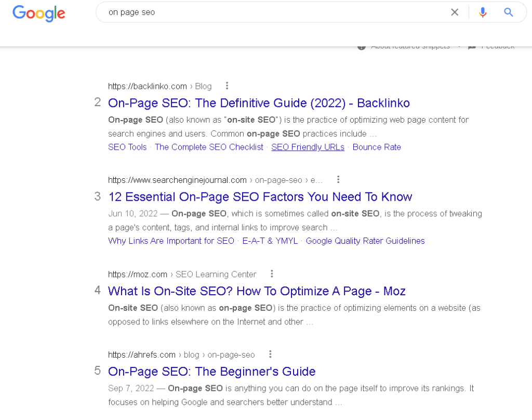Click About featured snippets text
Viewport: 532px width, 420px height.
tap(410, 46)
